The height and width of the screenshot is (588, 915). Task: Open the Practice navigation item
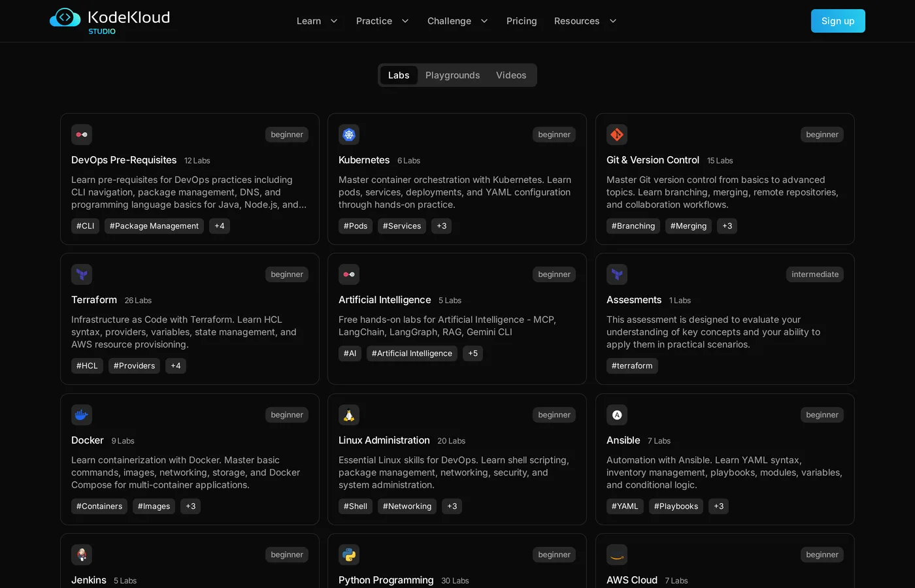374,21
